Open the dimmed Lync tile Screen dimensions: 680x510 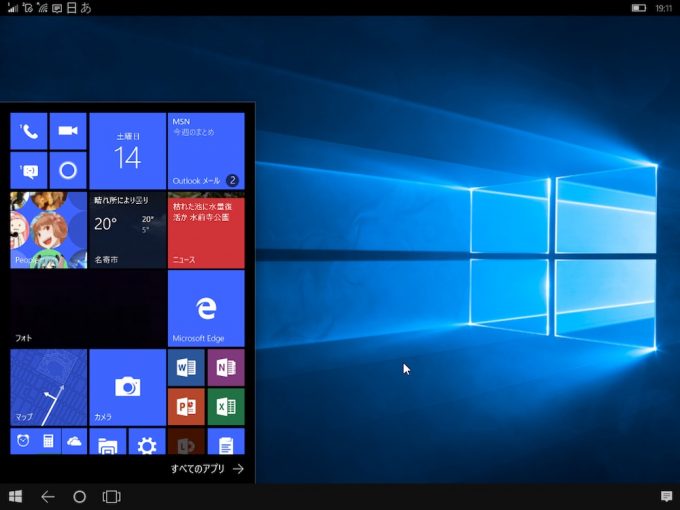click(186, 441)
